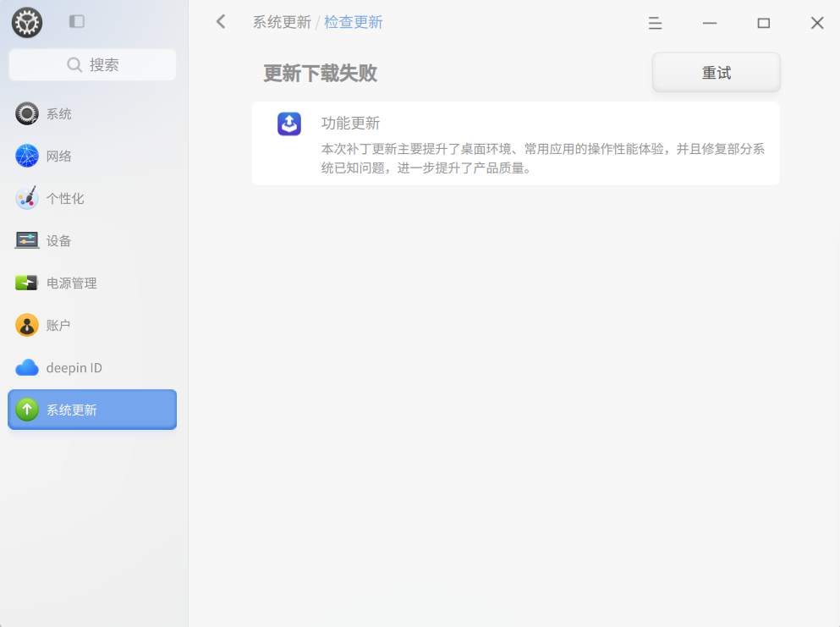Click the 更新下载失败 heading
840x627 pixels.
(321, 74)
